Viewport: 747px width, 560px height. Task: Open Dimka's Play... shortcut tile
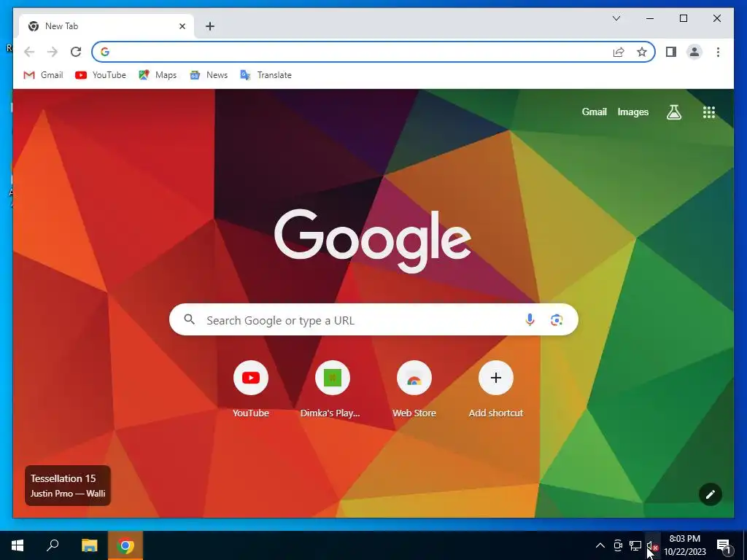pyautogui.click(x=332, y=390)
